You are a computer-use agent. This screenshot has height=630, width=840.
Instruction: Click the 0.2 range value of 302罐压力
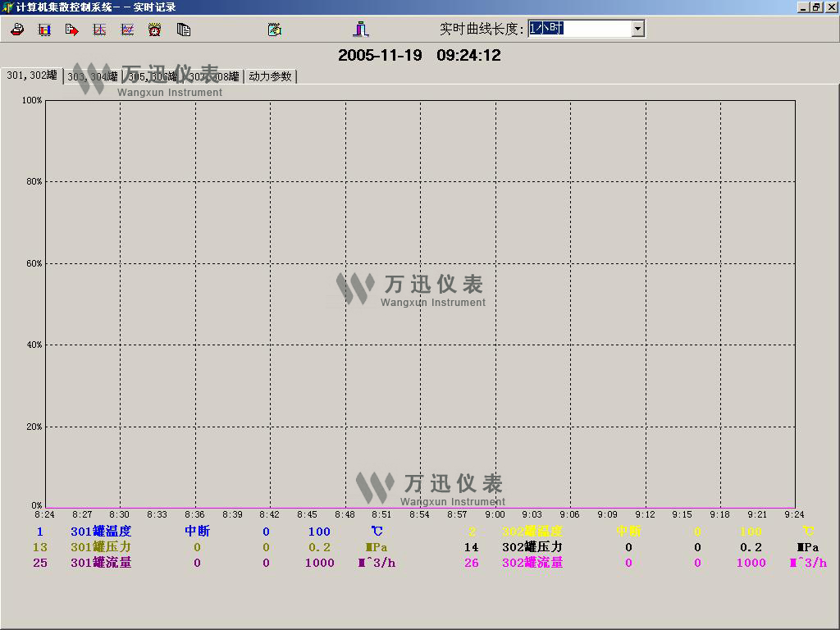point(751,547)
